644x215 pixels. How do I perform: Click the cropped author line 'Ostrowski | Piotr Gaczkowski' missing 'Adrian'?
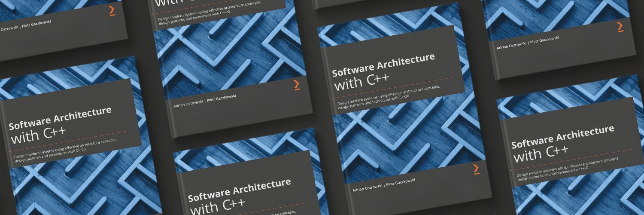click(x=26, y=27)
